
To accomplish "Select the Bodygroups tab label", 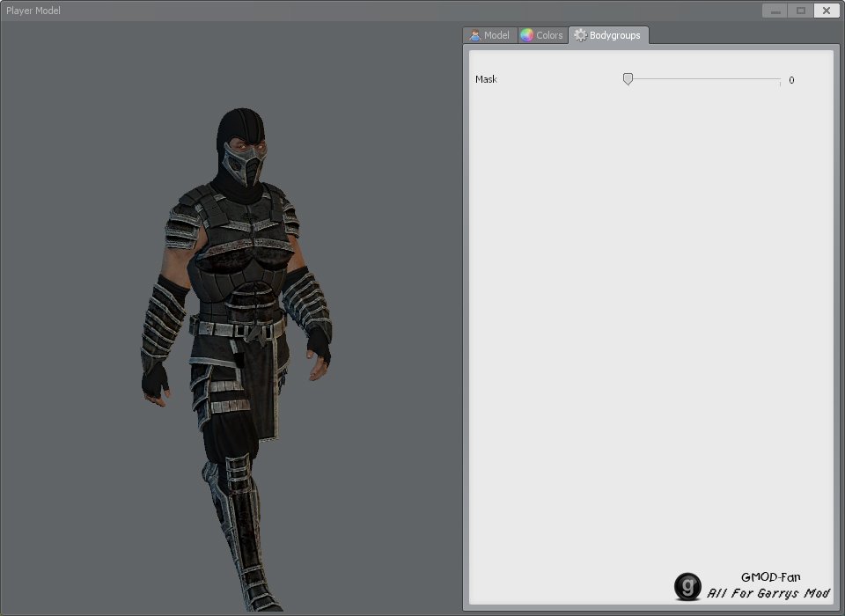I will [615, 35].
